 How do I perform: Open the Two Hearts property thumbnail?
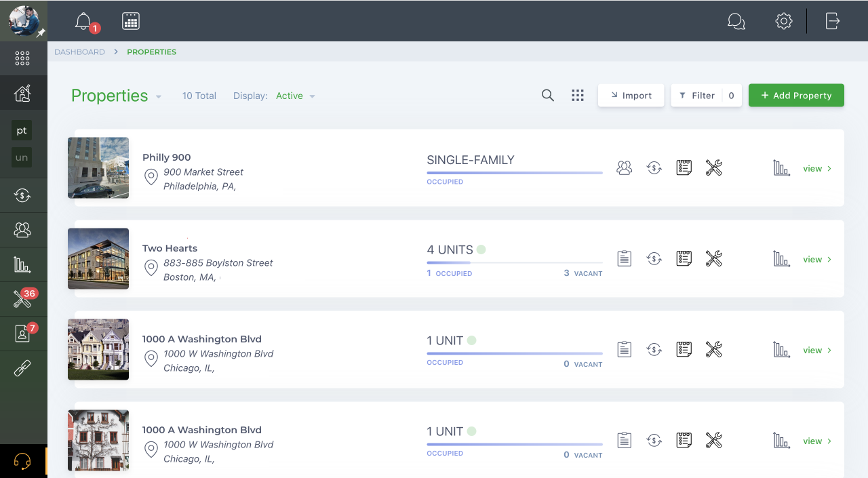[x=98, y=259]
